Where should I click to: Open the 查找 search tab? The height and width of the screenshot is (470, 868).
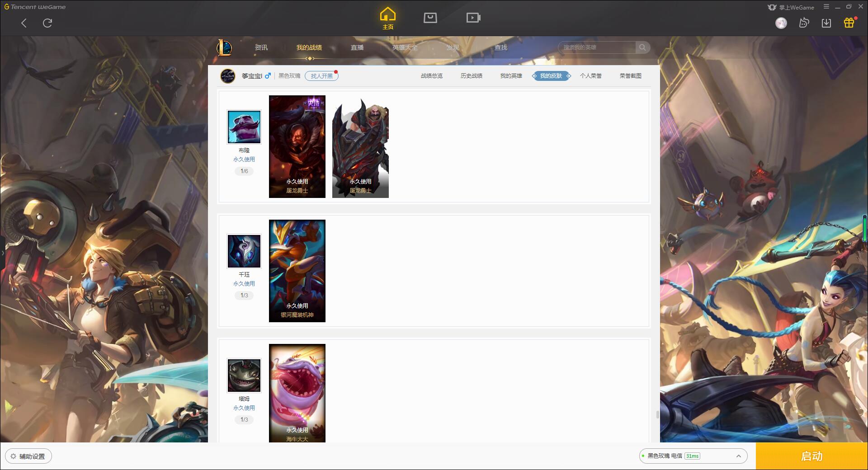501,47
